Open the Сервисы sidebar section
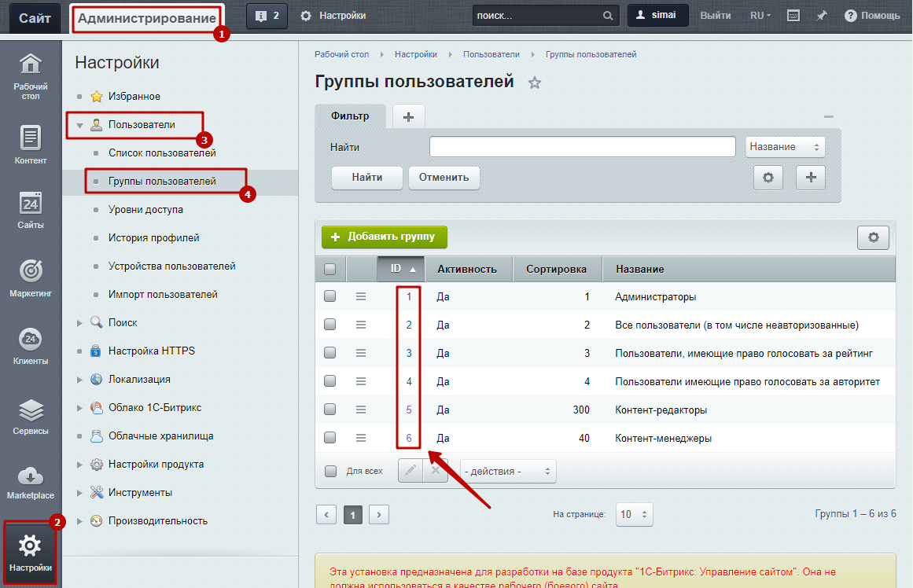 tap(31, 412)
